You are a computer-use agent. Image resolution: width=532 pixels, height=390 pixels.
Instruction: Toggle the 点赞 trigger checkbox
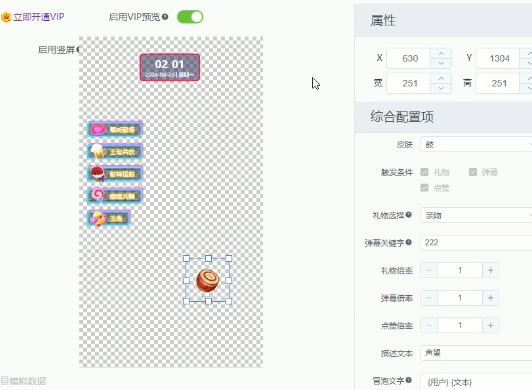coord(424,188)
